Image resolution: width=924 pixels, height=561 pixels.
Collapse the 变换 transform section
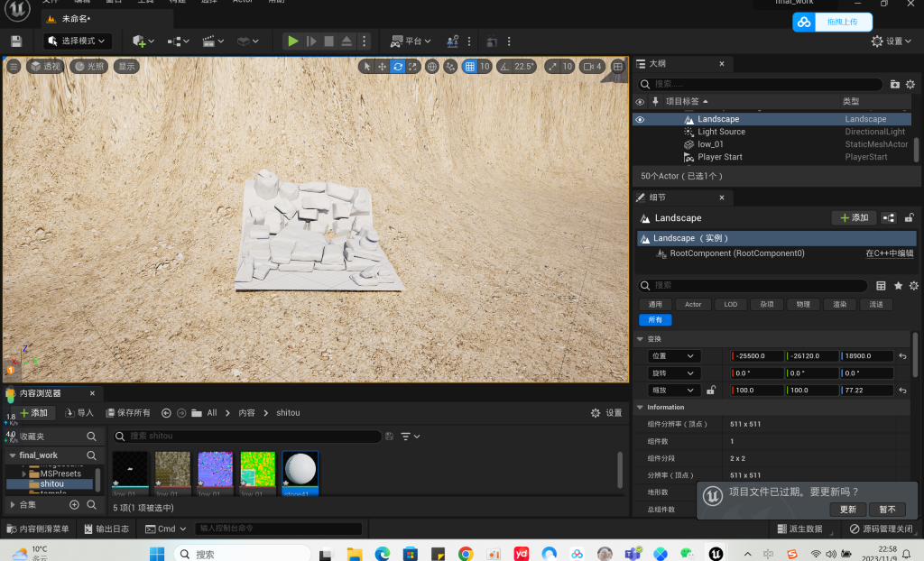[x=641, y=339]
